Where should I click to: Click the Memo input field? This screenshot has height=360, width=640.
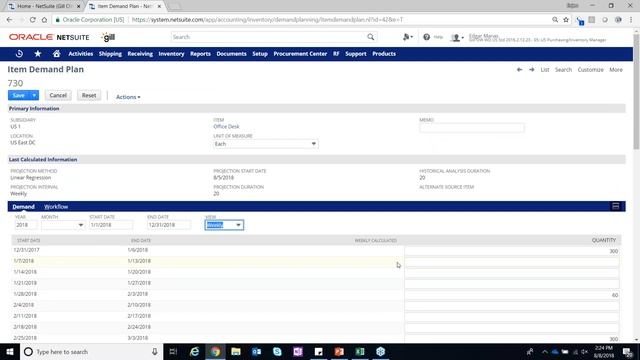tap(472, 128)
